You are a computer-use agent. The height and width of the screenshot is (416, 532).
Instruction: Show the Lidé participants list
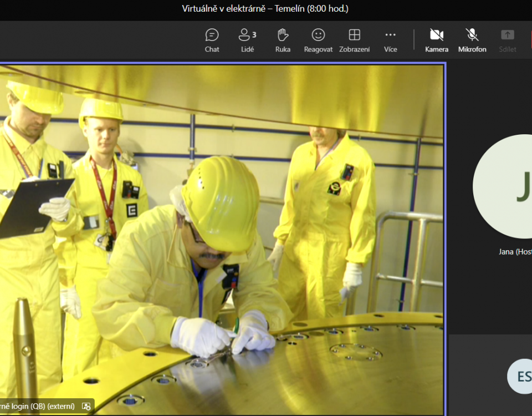[x=247, y=40]
